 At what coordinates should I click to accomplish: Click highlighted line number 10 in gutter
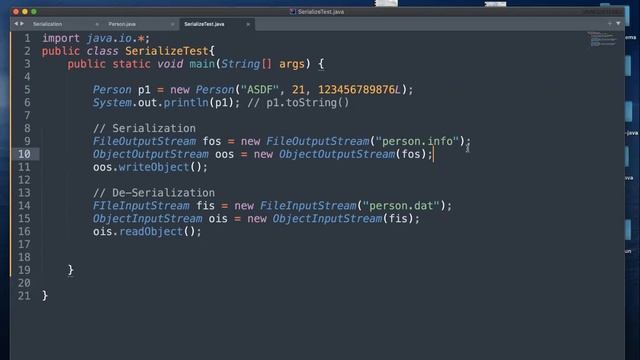pos(24,154)
